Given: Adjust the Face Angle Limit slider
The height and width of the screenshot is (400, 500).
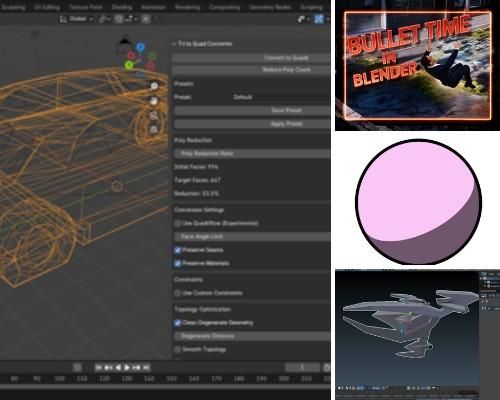Looking at the screenshot, I should pyautogui.click(x=252, y=237).
